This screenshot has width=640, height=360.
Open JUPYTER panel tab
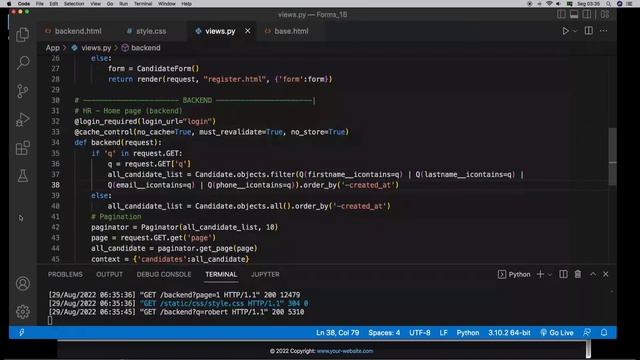click(x=265, y=274)
